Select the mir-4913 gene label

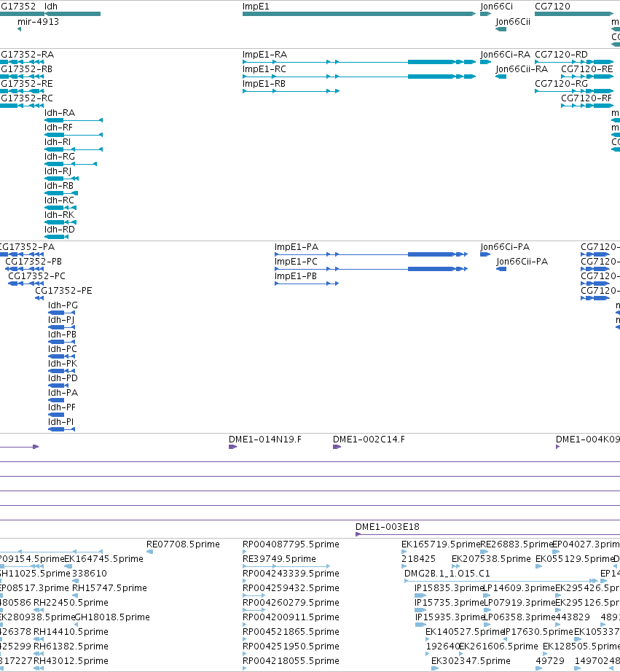(38, 21)
